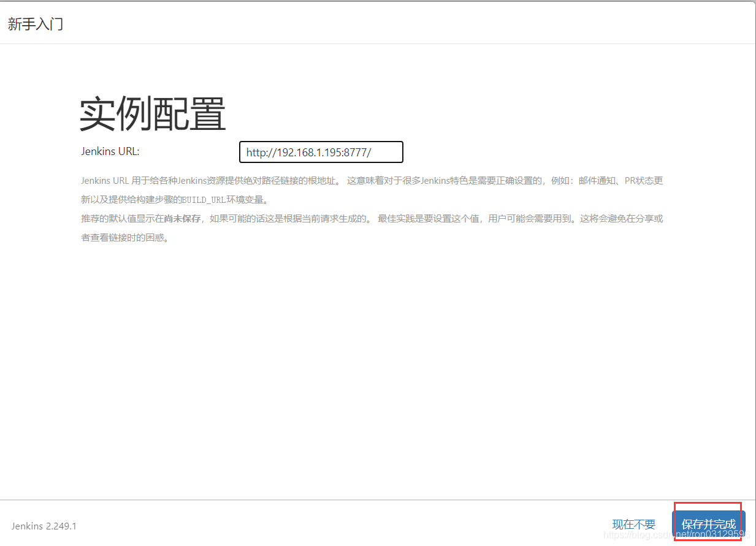The image size is (756, 546).
Task: Click the bold 尚未保存 text
Action: [x=182, y=219]
